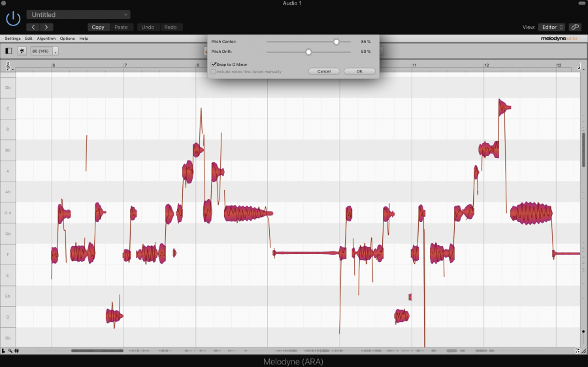Expand the tempo dropdown arrow
This screenshot has height=367, width=588.
[56, 52]
